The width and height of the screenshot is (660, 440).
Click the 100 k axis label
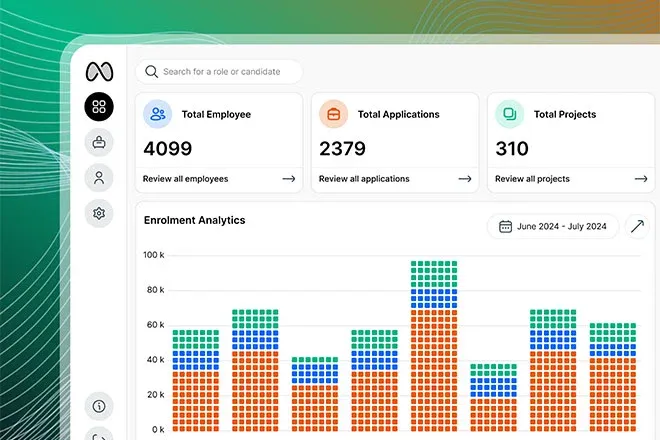[154, 255]
